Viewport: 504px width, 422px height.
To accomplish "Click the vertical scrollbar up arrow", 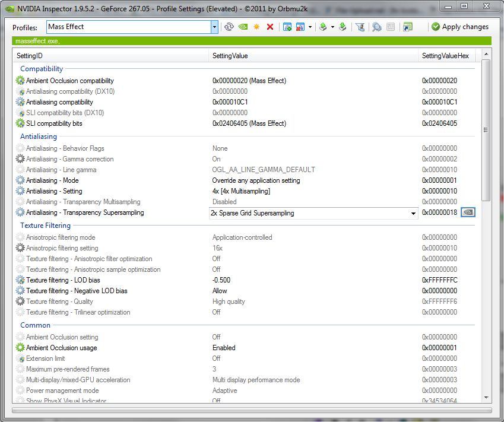I will click(x=486, y=54).
